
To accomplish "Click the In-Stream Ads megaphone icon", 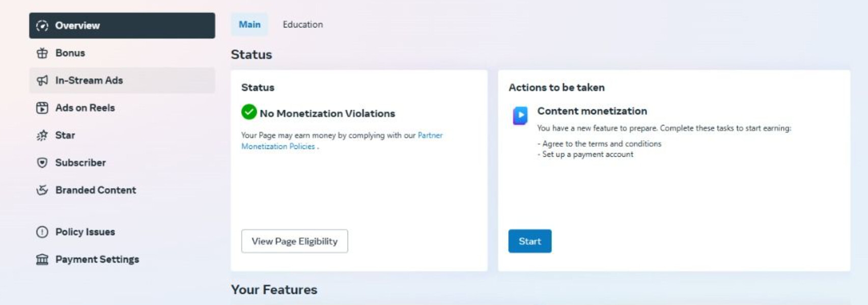I will tap(42, 80).
